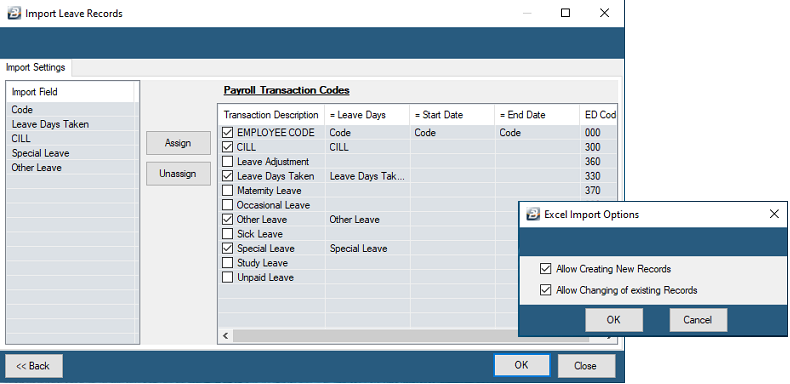Screen dimensions: 790x384
Task: Click the Excel Import Options title icon
Action: [533, 214]
